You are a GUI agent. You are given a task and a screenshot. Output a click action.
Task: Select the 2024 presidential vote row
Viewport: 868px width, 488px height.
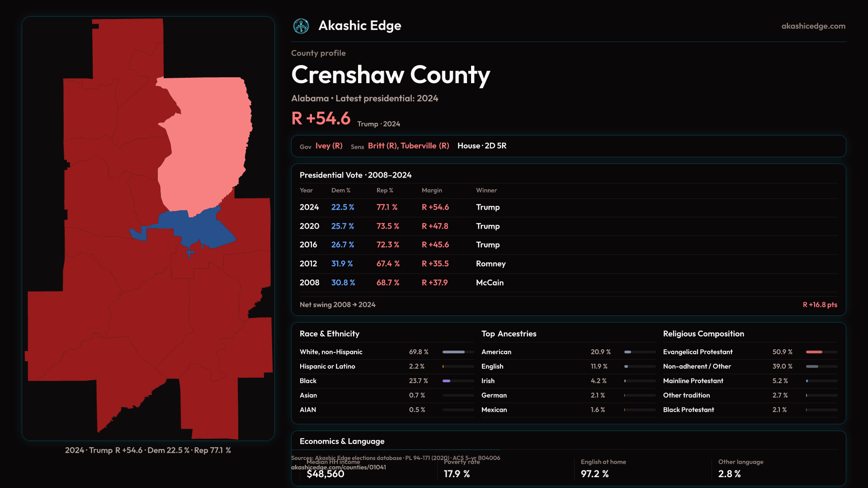click(x=407, y=207)
